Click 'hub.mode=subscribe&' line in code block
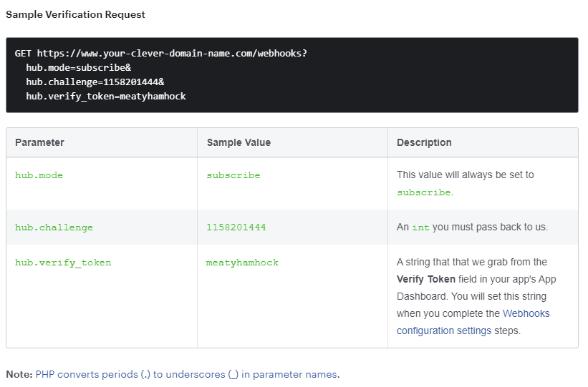The image size is (588, 387). tap(78, 68)
